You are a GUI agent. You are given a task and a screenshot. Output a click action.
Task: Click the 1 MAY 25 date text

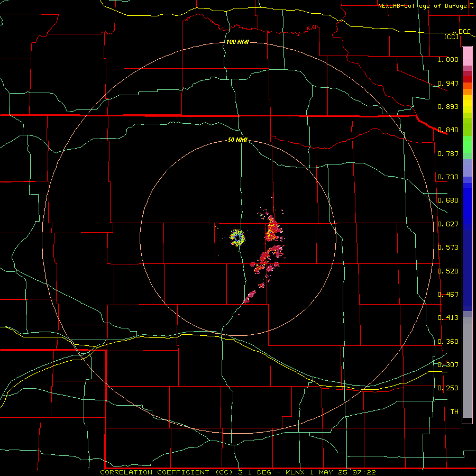point(328,472)
